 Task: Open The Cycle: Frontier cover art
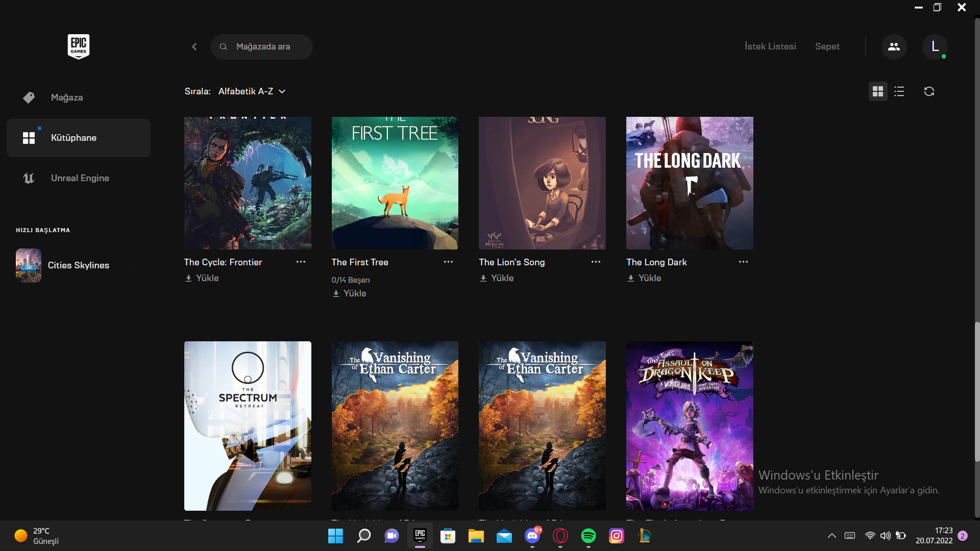pyautogui.click(x=248, y=183)
